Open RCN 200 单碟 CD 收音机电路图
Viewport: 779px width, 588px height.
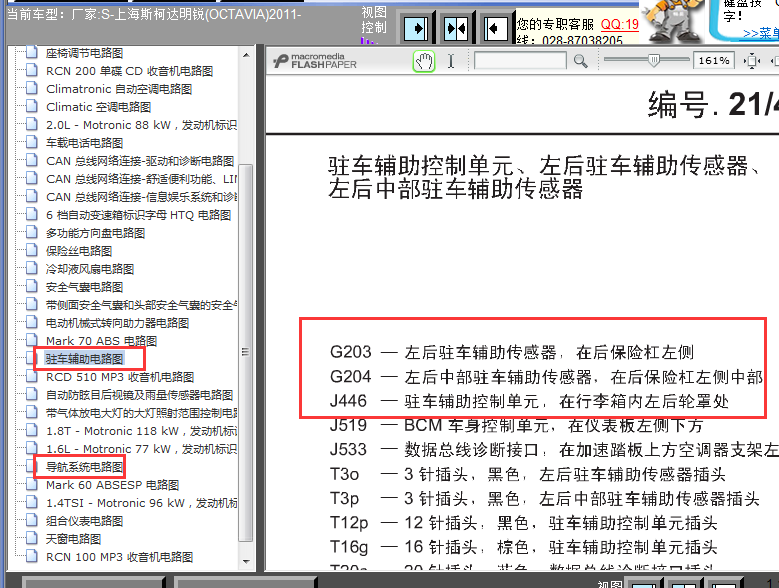[129, 71]
